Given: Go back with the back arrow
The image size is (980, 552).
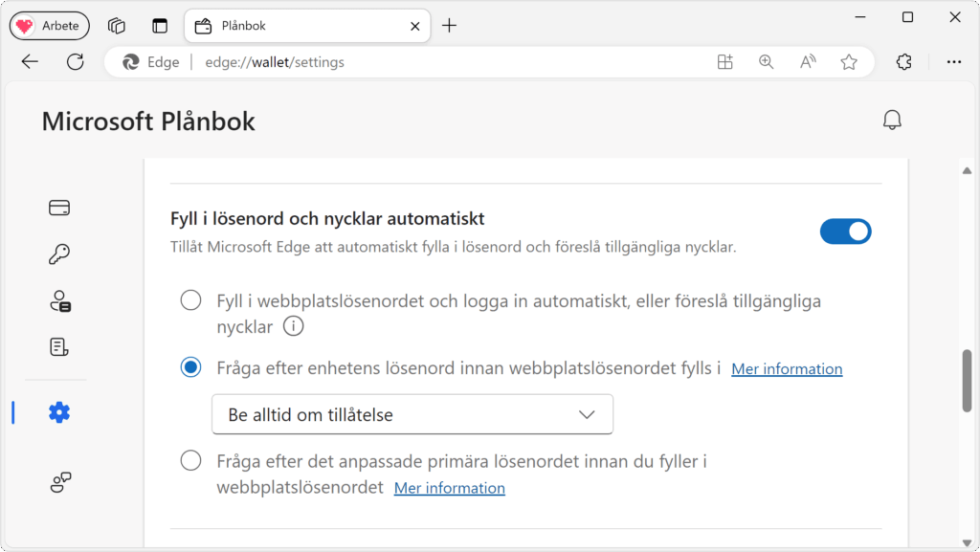Looking at the screenshot, I should click(30, 62).
